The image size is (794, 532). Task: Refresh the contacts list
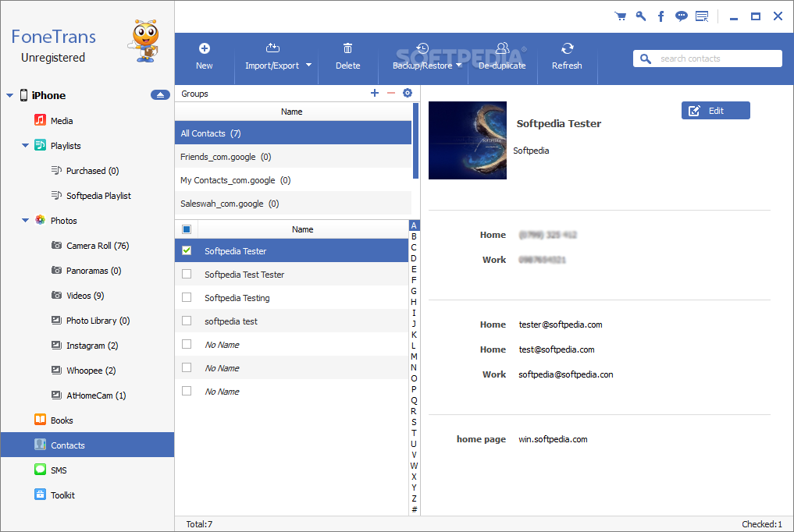[567, 57]
